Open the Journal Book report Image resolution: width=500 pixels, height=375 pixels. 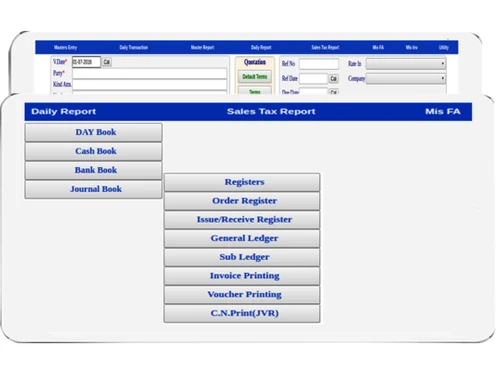click(x=94, y=189)
